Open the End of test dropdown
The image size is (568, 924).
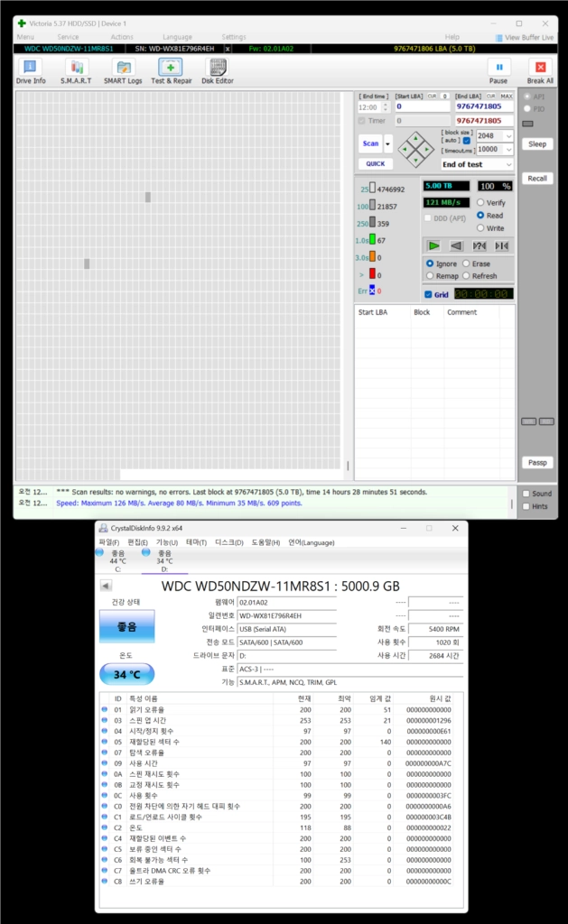477,164
